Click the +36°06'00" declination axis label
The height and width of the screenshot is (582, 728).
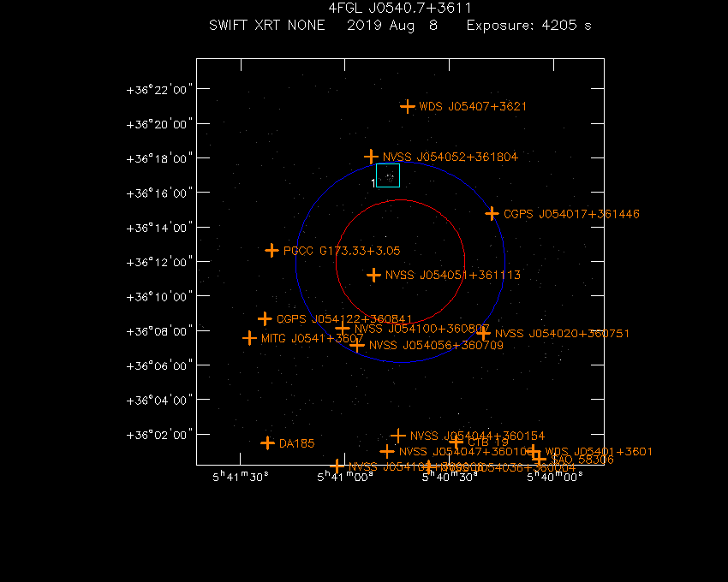[159, 365]
